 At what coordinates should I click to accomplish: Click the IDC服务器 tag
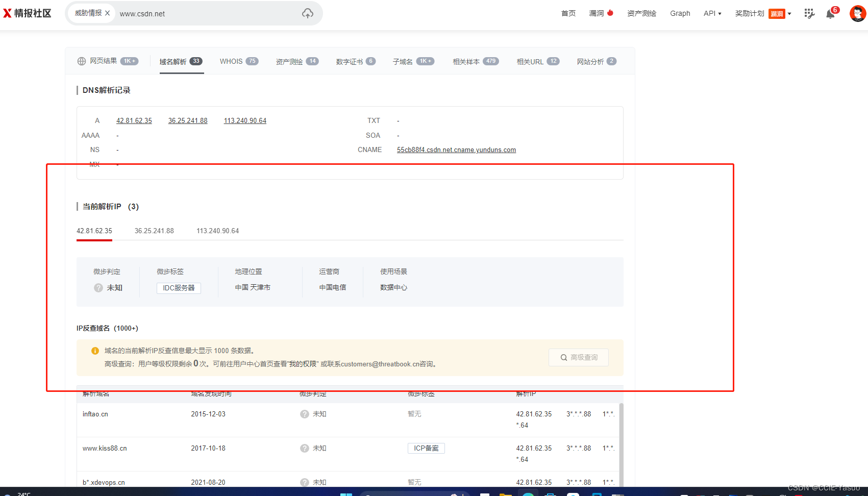coord(179,288)
